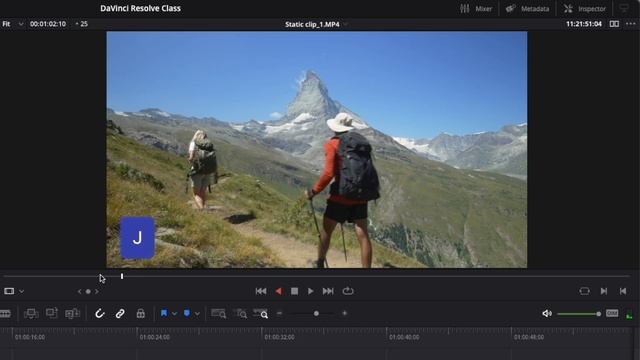
Task: Click overwrite clip icon
Action: [52, 313]
